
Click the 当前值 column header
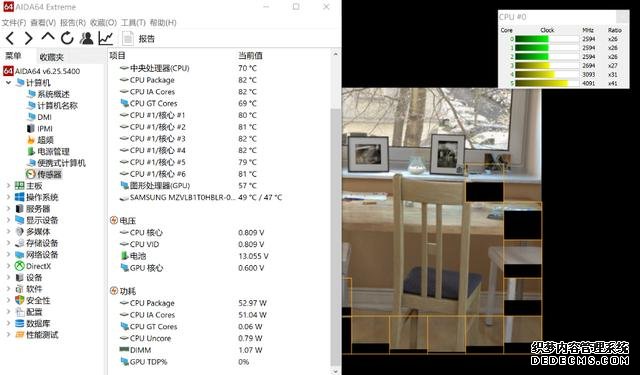250,55
